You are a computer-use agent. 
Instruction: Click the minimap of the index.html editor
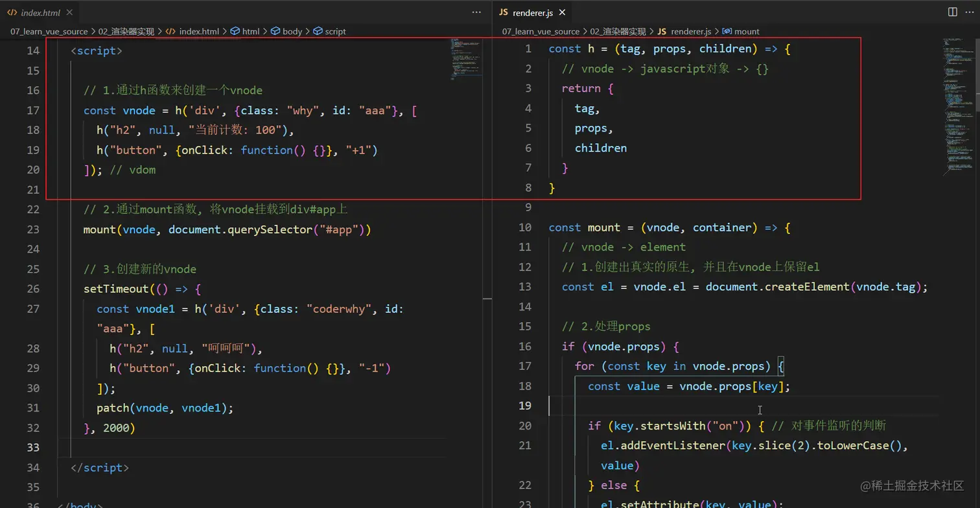tap(467, 60)
